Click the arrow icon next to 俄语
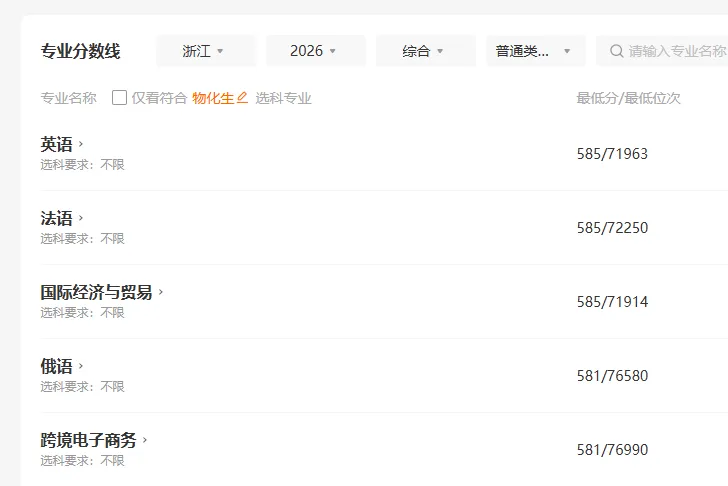728x486 pixels. (81, 366)
